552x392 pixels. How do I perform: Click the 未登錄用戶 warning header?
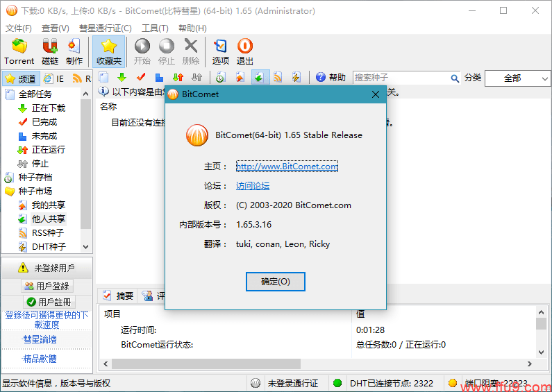point(47,268)
